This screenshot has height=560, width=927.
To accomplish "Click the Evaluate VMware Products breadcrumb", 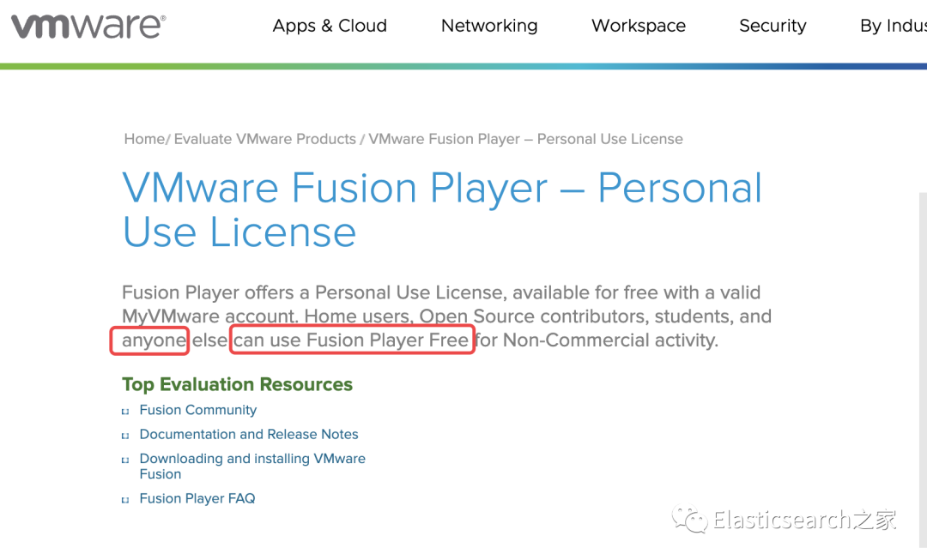I will 264,139.
